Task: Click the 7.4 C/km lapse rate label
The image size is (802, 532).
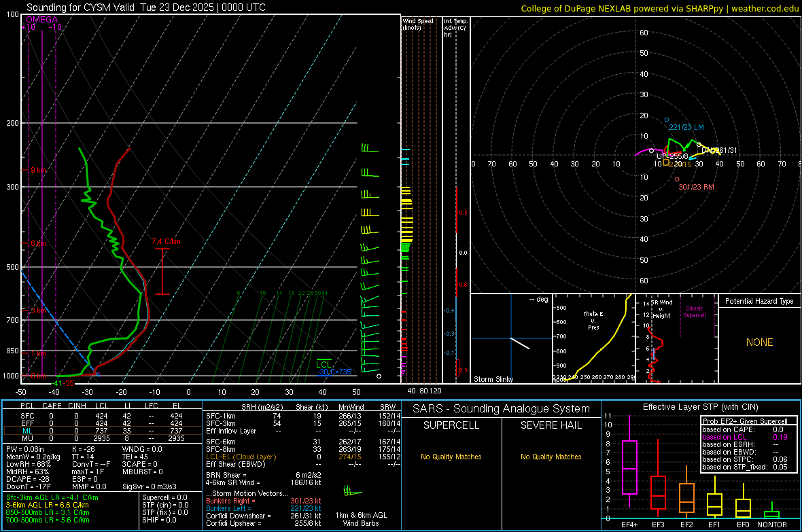Action: 166,241
